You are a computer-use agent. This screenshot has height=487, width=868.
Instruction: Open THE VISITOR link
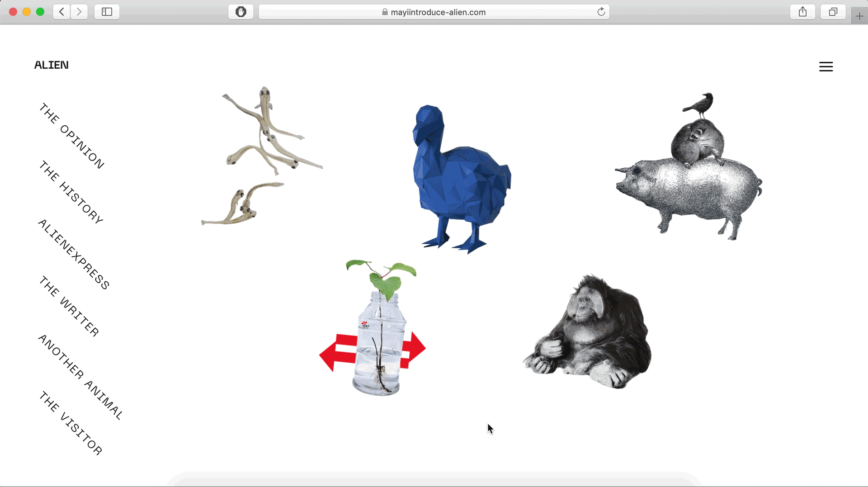(x=71, y=423)
